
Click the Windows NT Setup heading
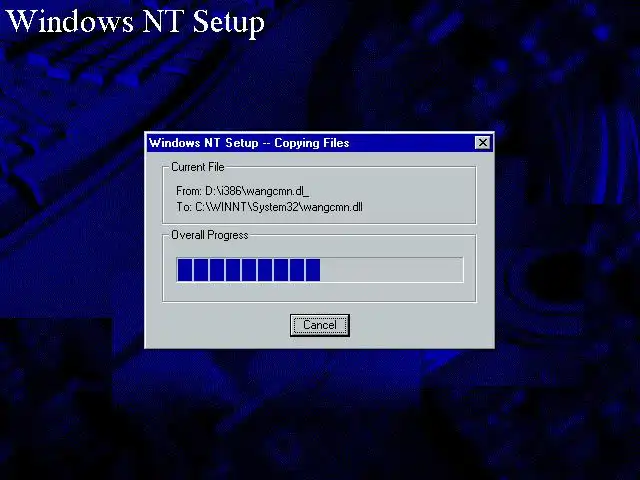(136, 21)
